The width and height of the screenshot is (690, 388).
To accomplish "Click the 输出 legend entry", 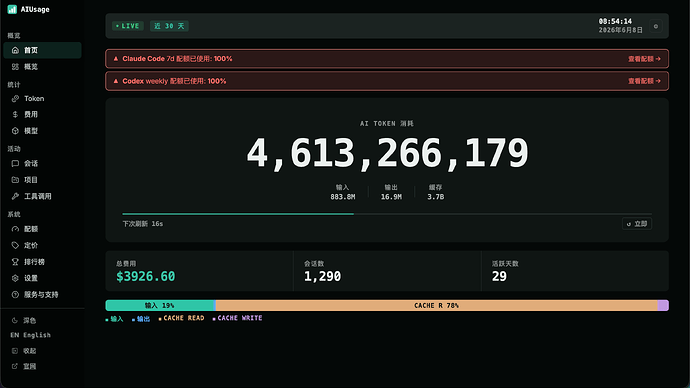I will (x=141, y=318).
